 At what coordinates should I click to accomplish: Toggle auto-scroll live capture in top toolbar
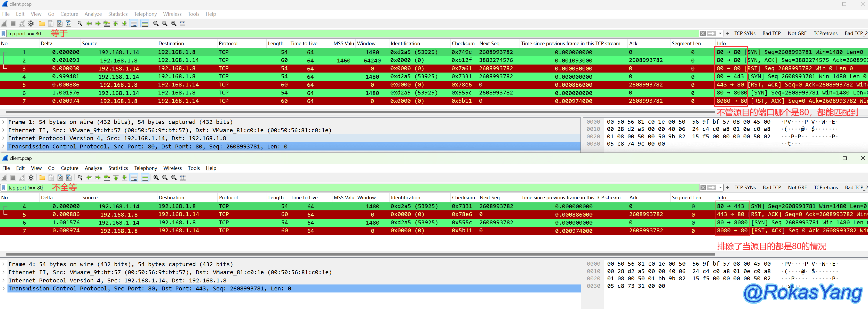click(x=134, y=23)
